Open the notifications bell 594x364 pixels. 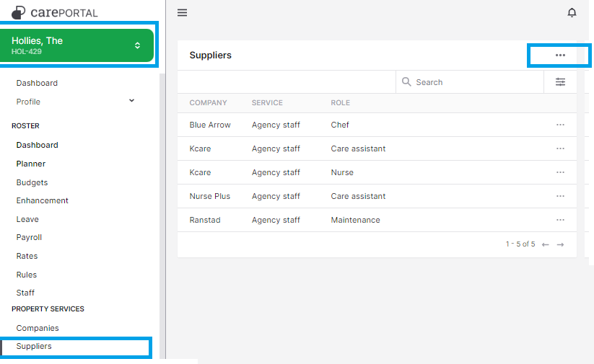click(x=572, y=12)
